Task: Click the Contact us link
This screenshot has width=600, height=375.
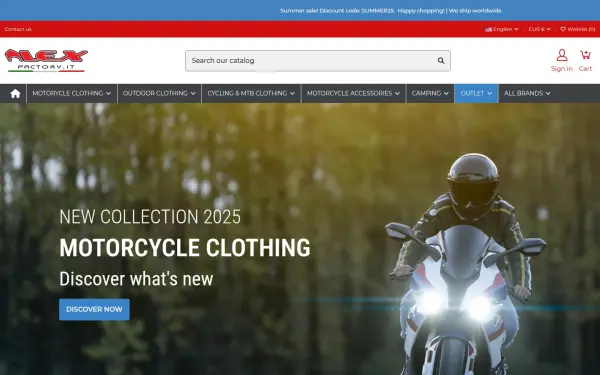Action: (18, 29)
